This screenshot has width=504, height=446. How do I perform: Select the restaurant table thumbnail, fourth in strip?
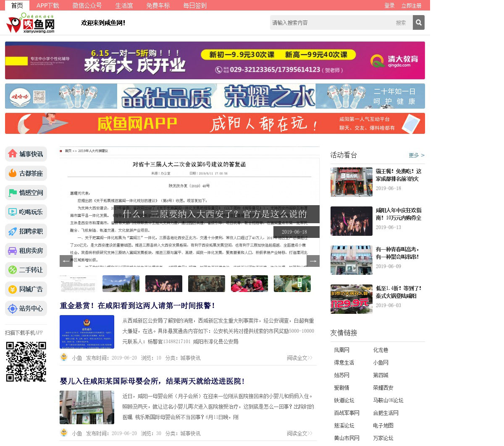pyautogui.click(x=207, y=284)
